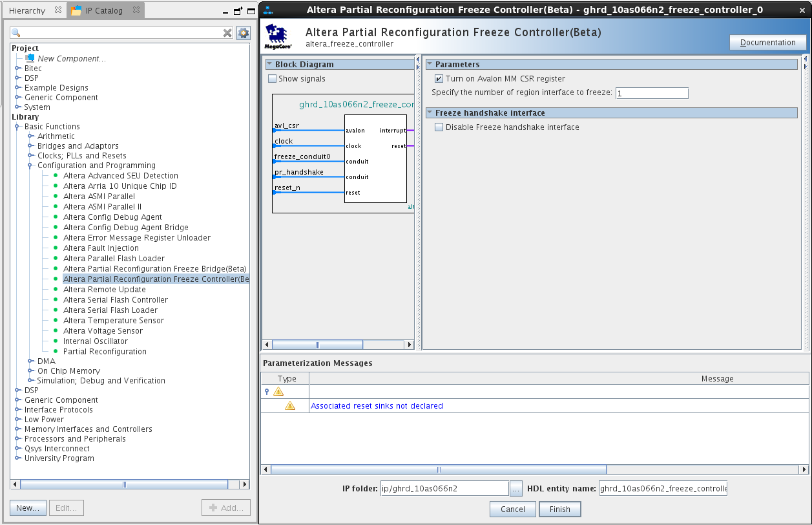The height and width of the screenshot is (525, 812).
Task: Select Altera Temperature Sensor item
Action: (x=114, y=321)
